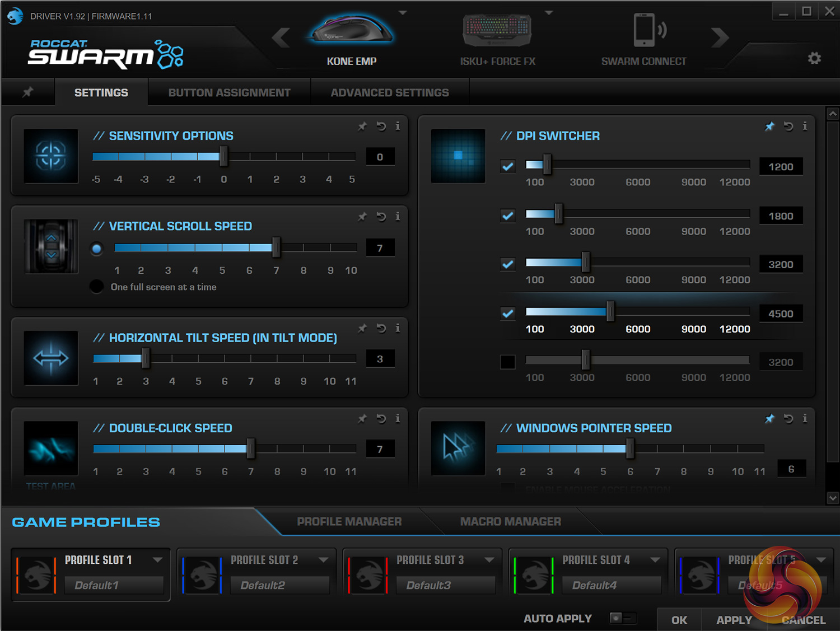Open the gear settings icon
The height and width of the screenshot is (631, 840).
coord(814,58)
